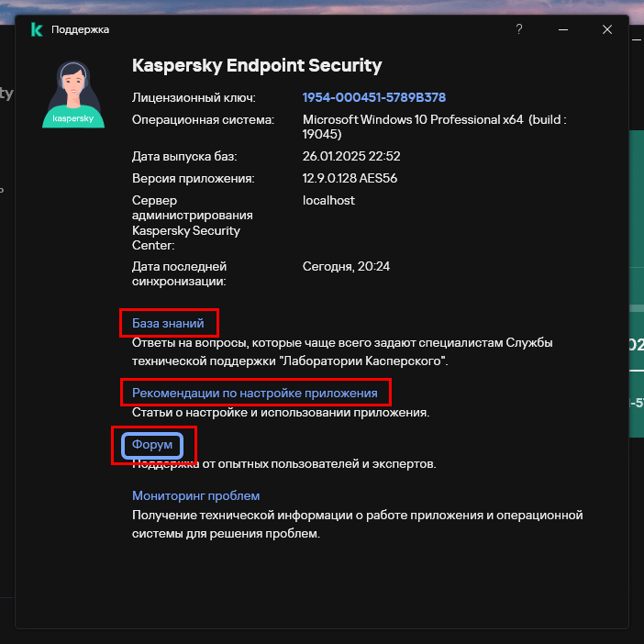
Task: Click the Дата выпуска баз label
Action: pyautogui.click(x=184, y=157)
